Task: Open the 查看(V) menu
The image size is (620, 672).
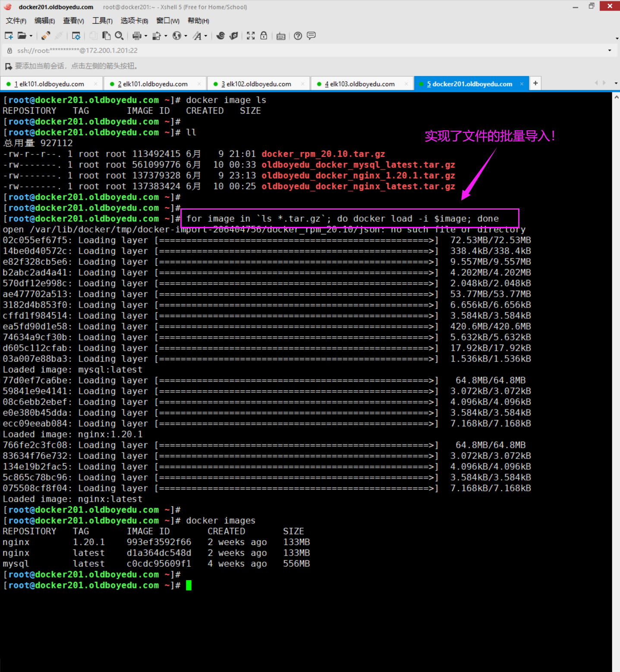Action: pyautogui.click(x=73, y=21)
